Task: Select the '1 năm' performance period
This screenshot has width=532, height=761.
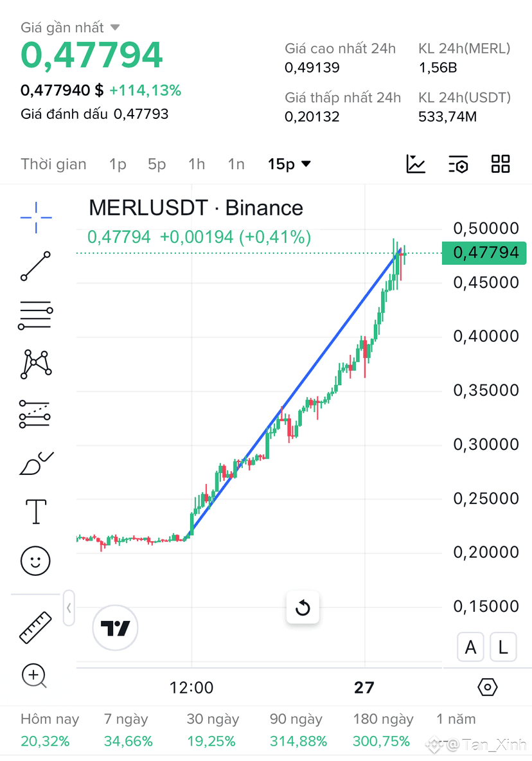Action: 456,719
